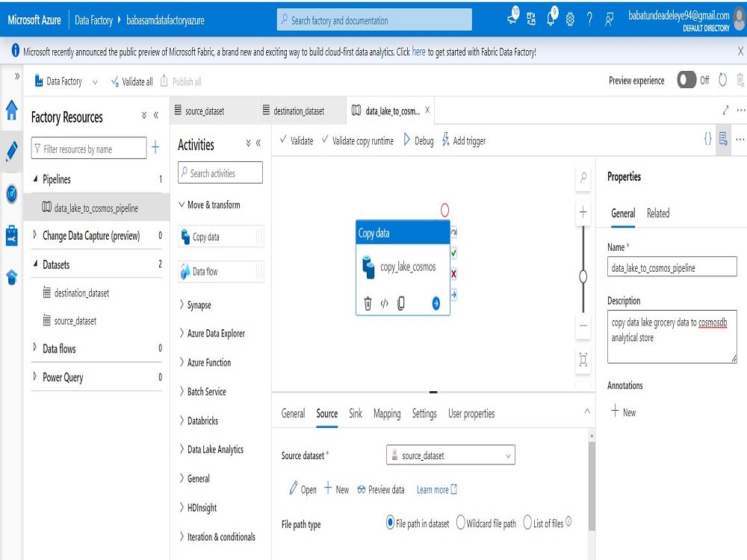747x560 pixels.
Task: Select the Author pencil icon in sidebar
Action: click(x=11, y=151)
